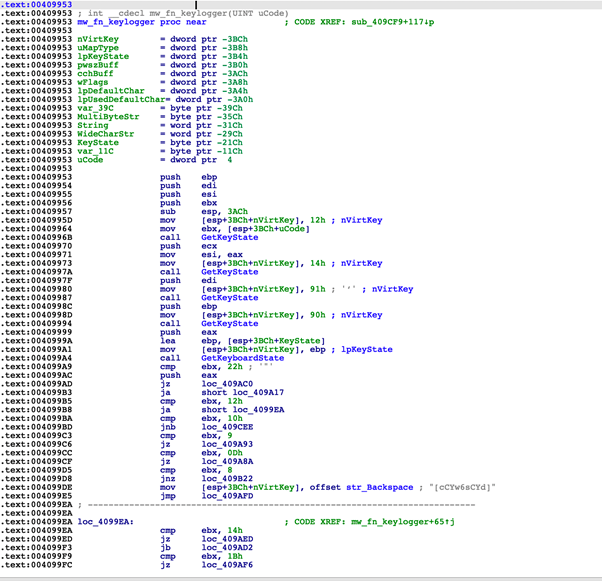Click the "[cCYw6sCYd]" string comment

point(462,487)
